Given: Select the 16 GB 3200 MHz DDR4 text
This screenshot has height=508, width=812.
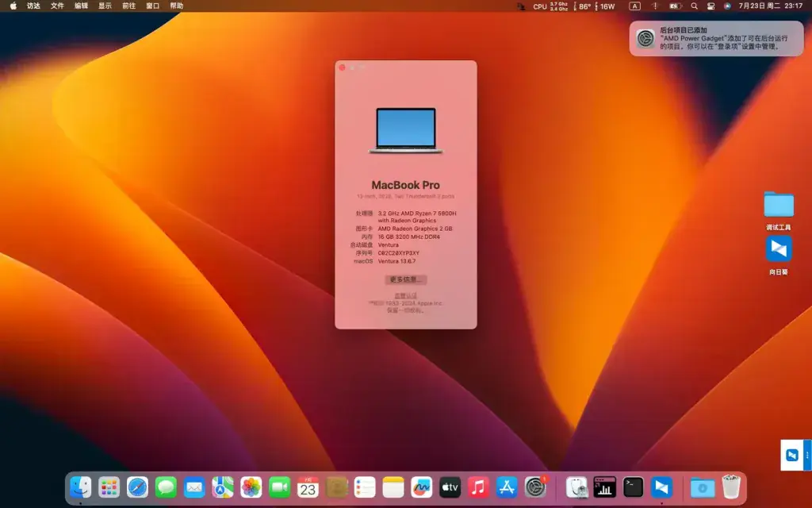Looking at the screenshot, I should 408,237.
